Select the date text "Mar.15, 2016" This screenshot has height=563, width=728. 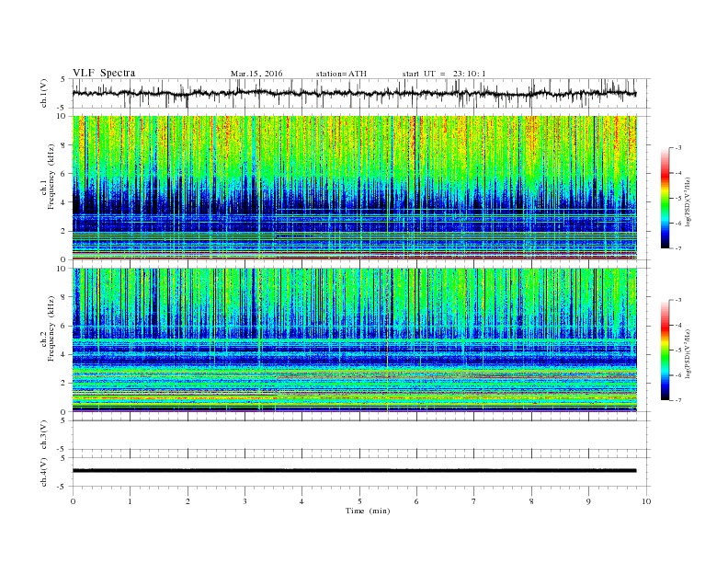(256, 74)
